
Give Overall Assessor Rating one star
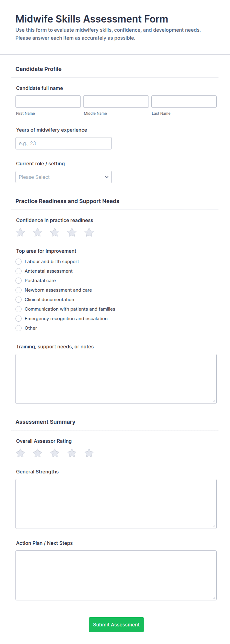coord(20,453)
